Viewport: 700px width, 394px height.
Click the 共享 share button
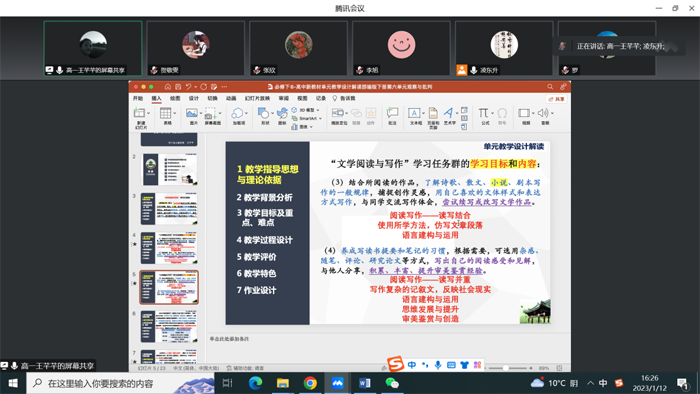tap(556, 99)
